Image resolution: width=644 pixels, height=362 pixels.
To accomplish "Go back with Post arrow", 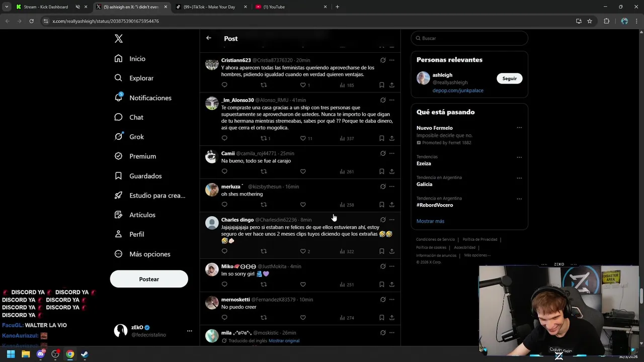I will coord(209,38).
